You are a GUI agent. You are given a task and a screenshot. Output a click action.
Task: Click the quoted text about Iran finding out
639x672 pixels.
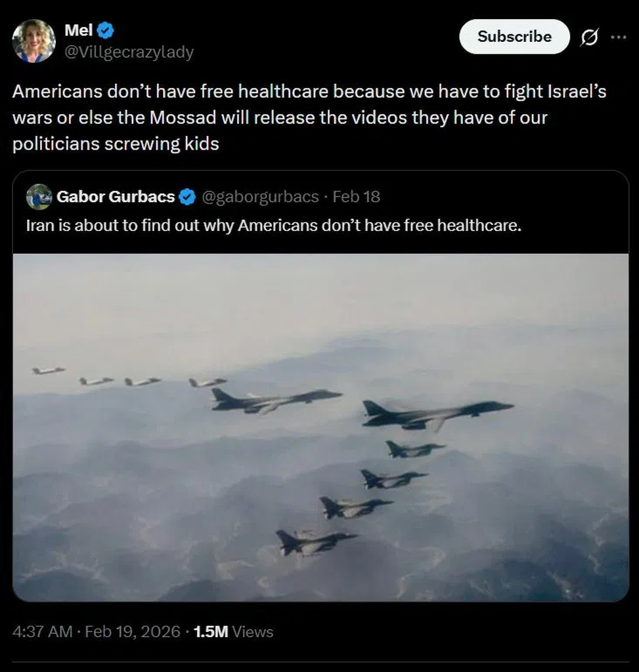point(273,226)
